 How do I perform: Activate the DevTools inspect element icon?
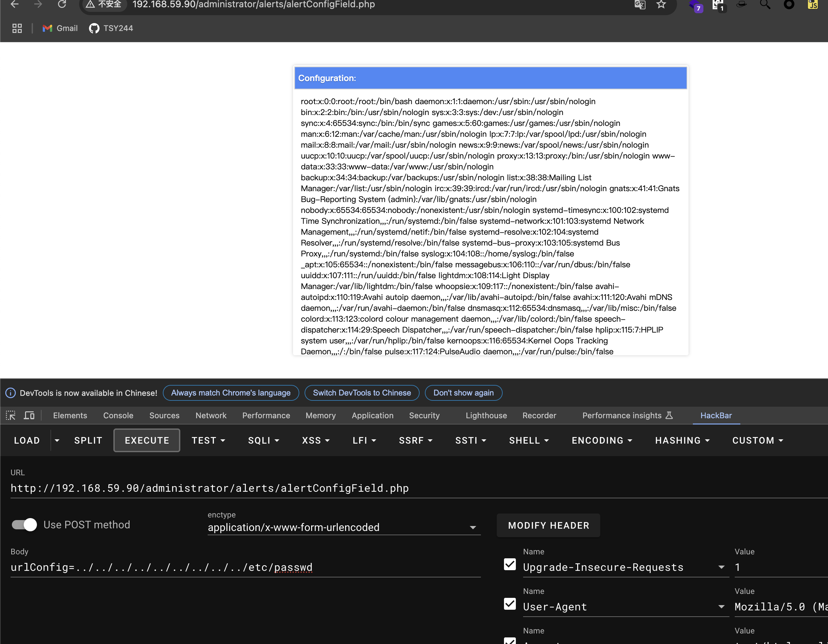pos(11,415)
